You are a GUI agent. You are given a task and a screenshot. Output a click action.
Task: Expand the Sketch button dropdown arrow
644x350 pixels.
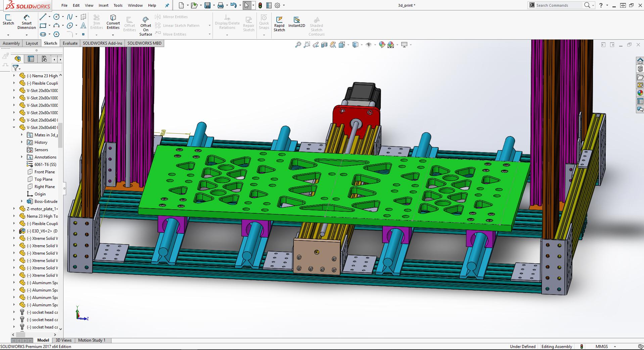pyautogui.click(x=8, y=35)
